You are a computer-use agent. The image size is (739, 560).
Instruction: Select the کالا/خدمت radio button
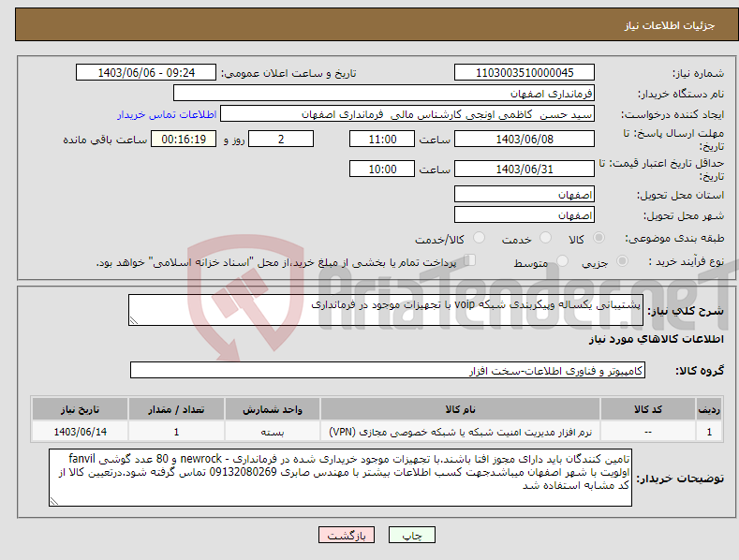pyautogui.click(x=479, y=238)
